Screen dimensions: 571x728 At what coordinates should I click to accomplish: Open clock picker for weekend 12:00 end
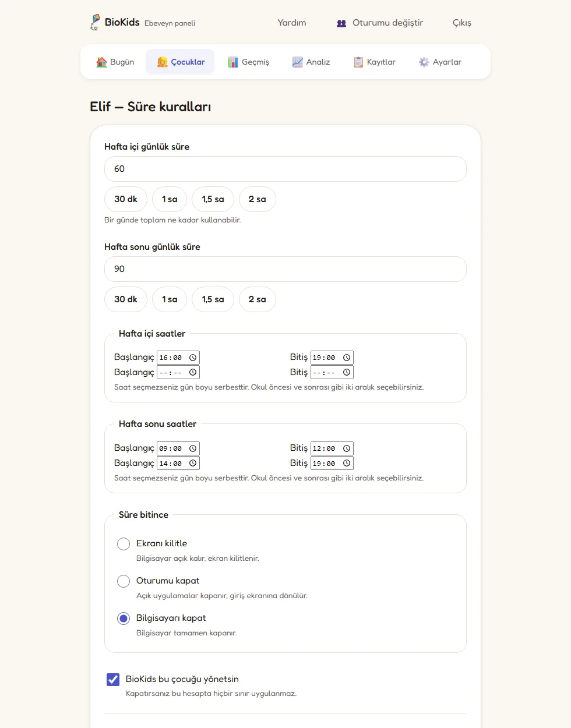click(347, 448)
